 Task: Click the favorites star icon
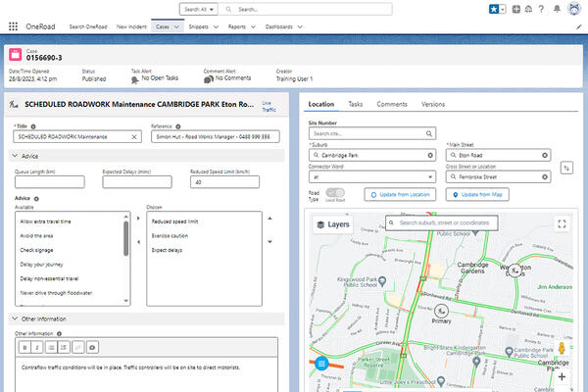point(493,9)
